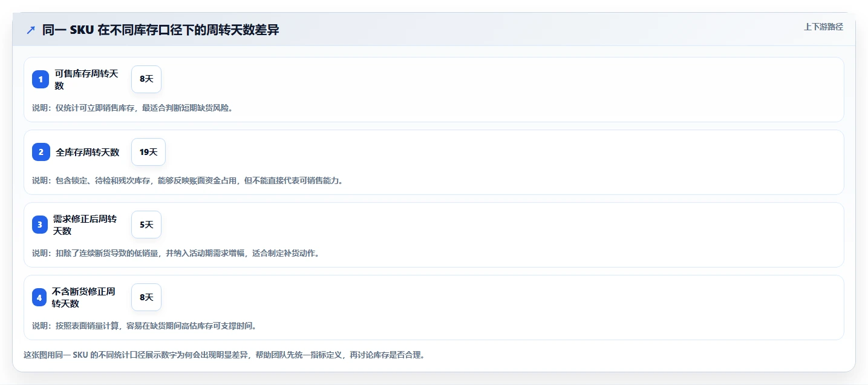Click number badge 4 for 不含断货修正周转天数
Image resolution: width=868 pixels, height=385 pixels.
pyautogui.click(x=39, y=297)
